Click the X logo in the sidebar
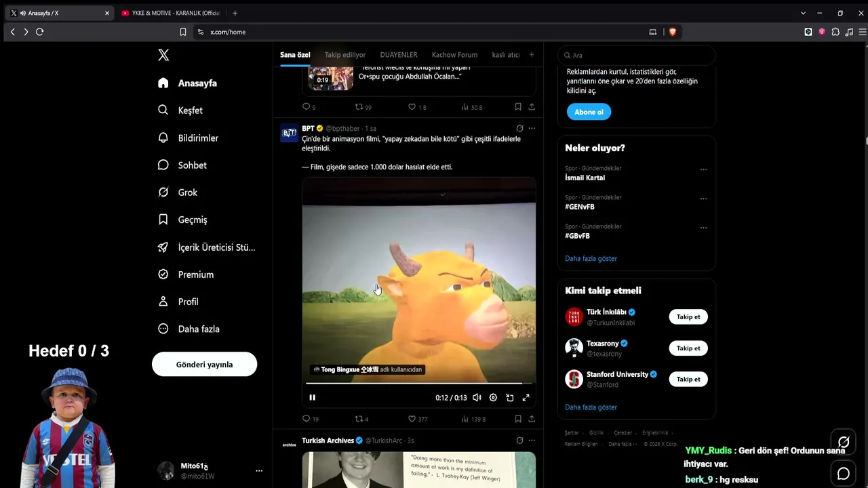This screenshot has height=488, width=868. [x=163, y=55]
